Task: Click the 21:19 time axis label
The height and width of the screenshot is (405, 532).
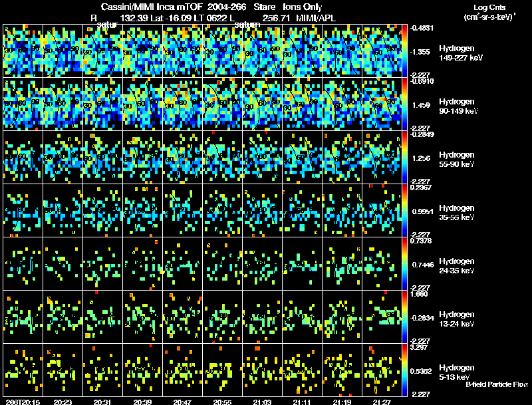Action: 342,402
